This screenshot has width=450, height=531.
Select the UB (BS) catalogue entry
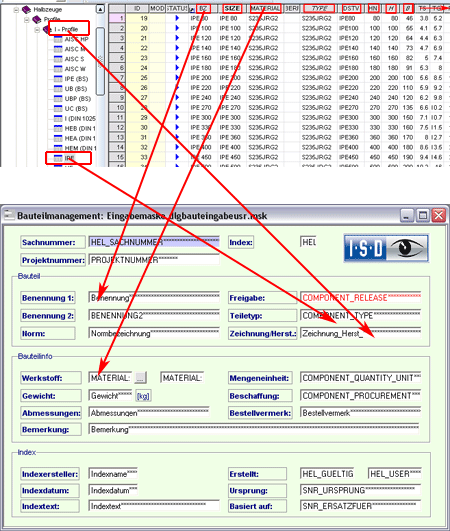coord(76,89)
